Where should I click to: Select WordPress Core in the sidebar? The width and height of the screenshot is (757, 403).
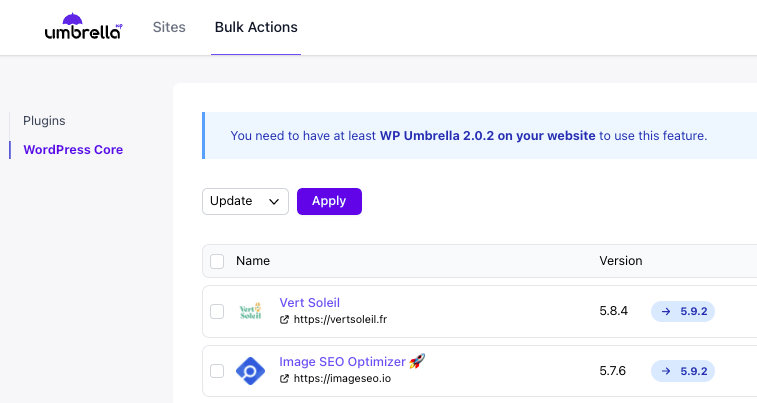coord(73,150)
